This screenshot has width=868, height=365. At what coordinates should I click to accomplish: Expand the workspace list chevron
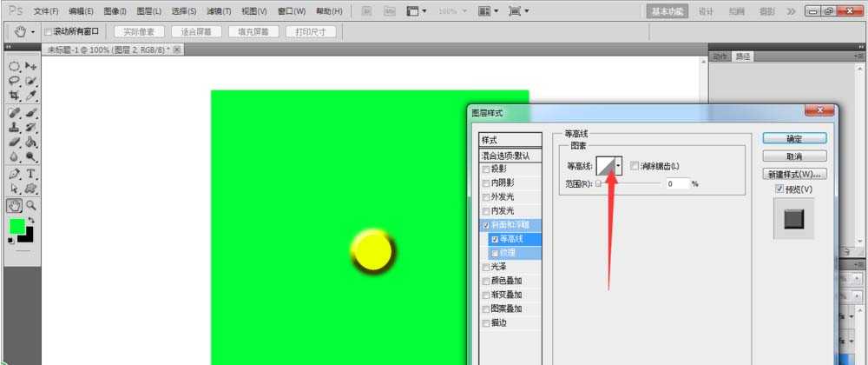point(790,11)
